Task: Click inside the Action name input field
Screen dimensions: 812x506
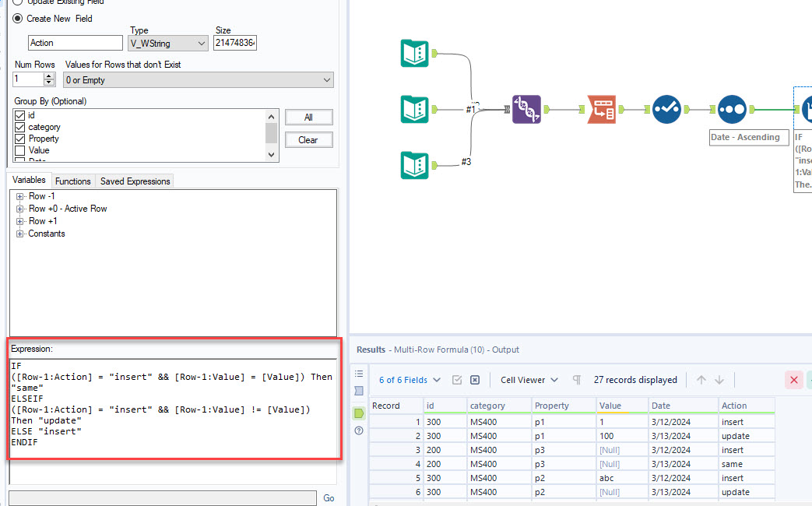Action: [75, 43]
